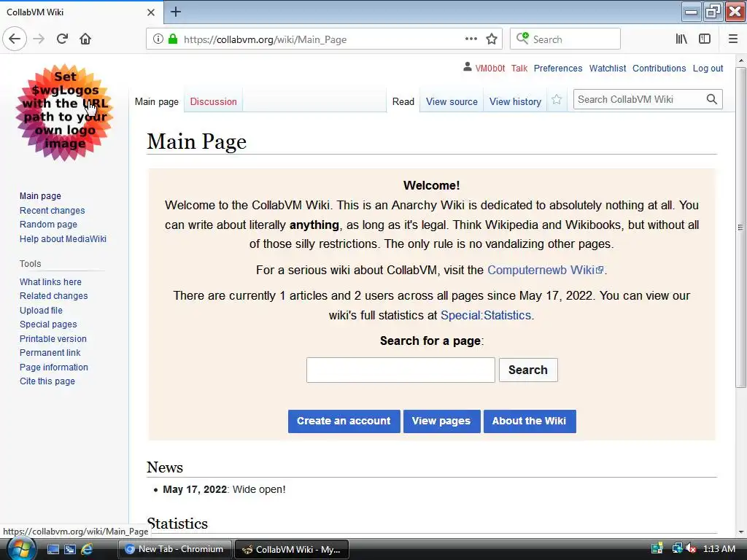Viewport: 747px width, 560px height.
Task: Open Page information
Action: [x=53, y=367]
